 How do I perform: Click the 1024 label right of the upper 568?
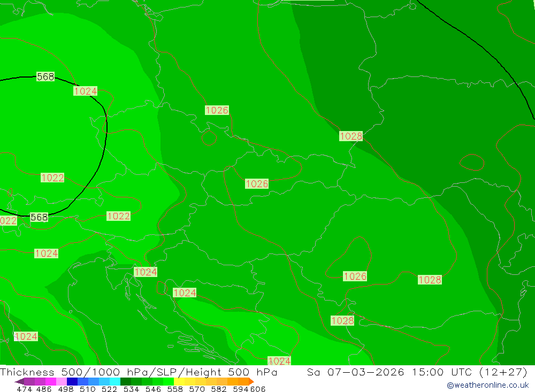tap(85, 91)
